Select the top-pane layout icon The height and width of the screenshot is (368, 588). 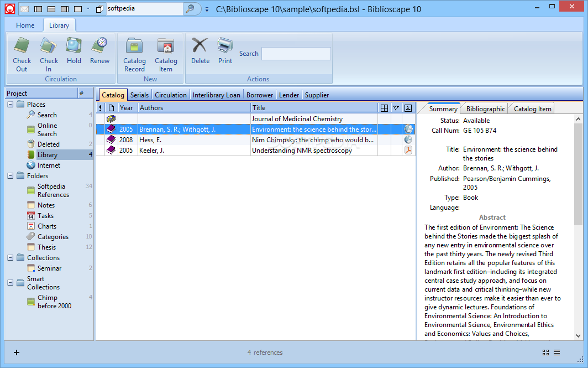[52, 9]
